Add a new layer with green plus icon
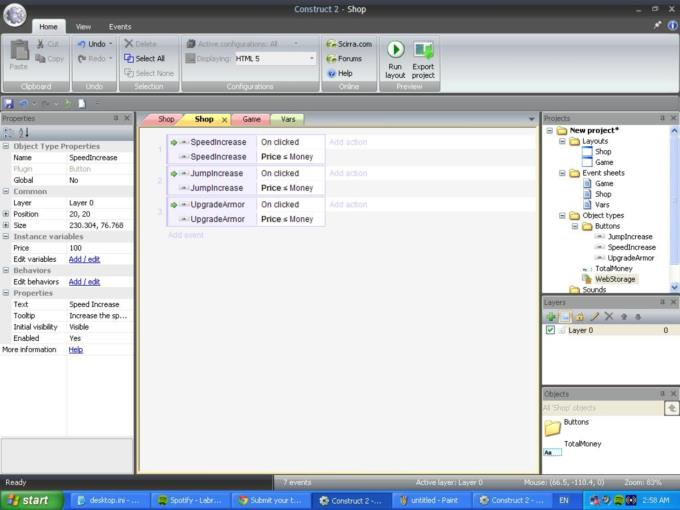The height and width of the screenshot is (510, 680). pos(550,317)
